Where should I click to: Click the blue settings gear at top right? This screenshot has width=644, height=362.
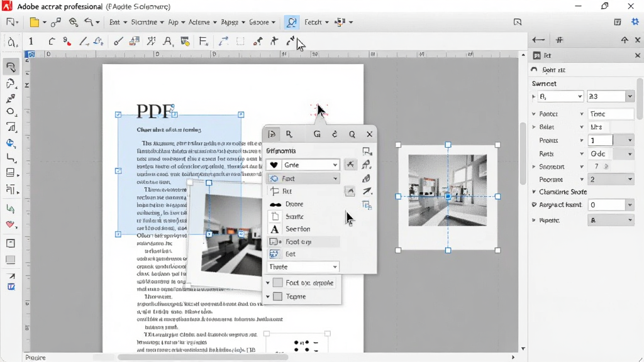point(635,22)
